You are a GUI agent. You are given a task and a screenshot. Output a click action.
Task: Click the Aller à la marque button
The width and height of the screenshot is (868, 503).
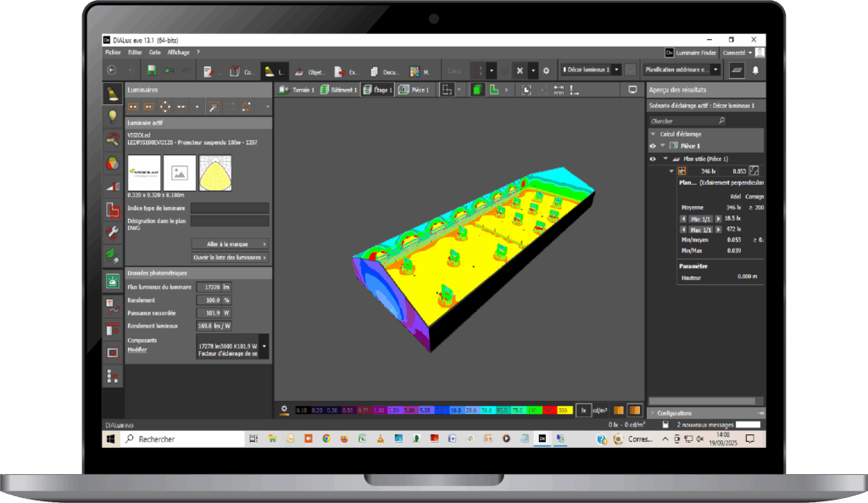[230, 244]
